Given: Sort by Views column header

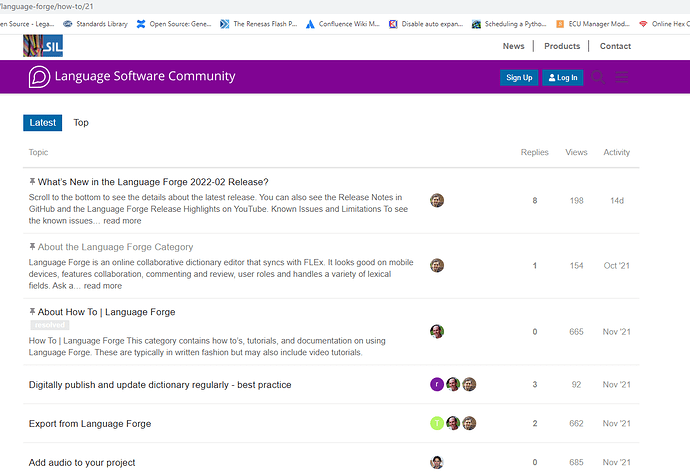Looking at the screenshot, I should 576,152.
